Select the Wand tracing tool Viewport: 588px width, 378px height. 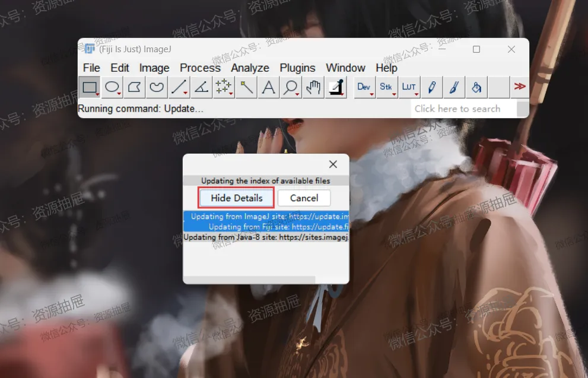246,87
